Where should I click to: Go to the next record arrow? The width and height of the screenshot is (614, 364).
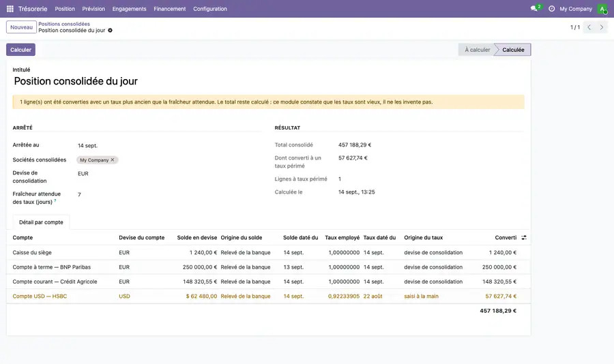(602, 27)
